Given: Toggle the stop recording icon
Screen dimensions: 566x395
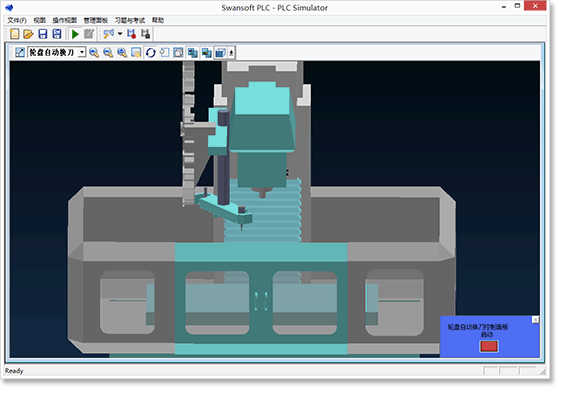Looking at the screenshot, I should pyautogui.click(x=145, y=34).
